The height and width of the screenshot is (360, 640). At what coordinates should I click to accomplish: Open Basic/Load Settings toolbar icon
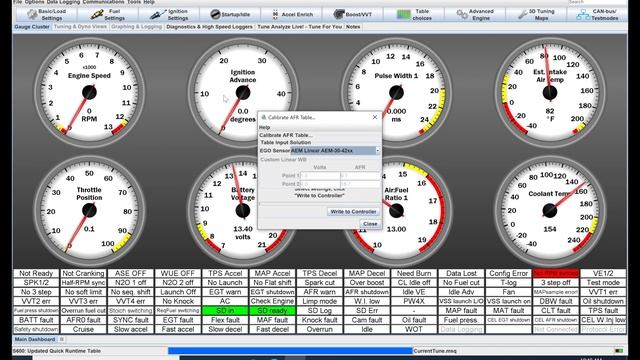point(32,15)
